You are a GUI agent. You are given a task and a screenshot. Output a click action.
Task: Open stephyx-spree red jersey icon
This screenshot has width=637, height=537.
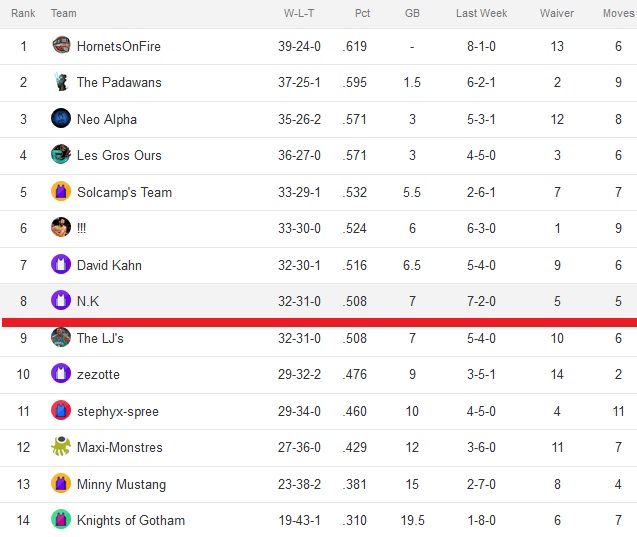[x=61, y=410]
